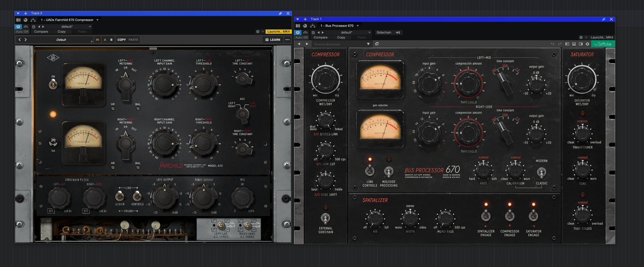The image size is (644, 267).
Task: Open the Default preset menu in UAD toolbar
Action: [x=61, y=40]
